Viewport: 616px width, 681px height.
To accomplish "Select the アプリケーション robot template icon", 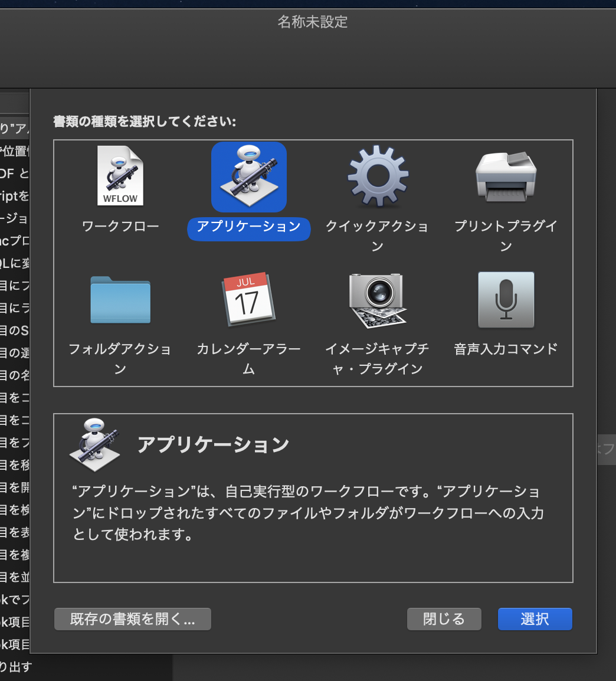I will coord(248,175).
